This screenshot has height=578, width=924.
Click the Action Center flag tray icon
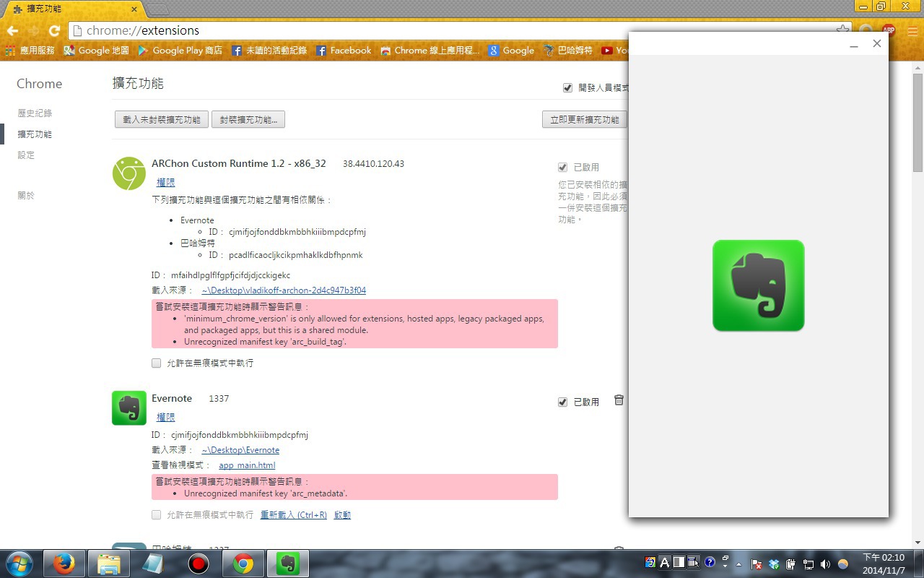click(756, 564)
